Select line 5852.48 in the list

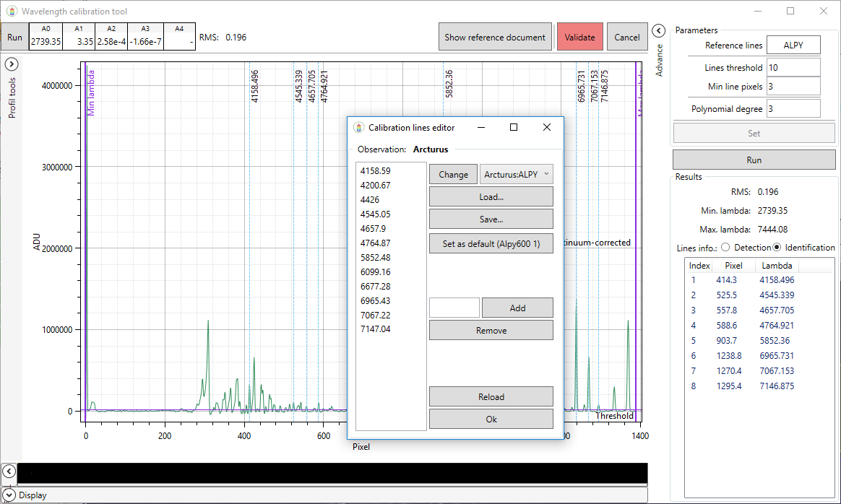[376, 257]
